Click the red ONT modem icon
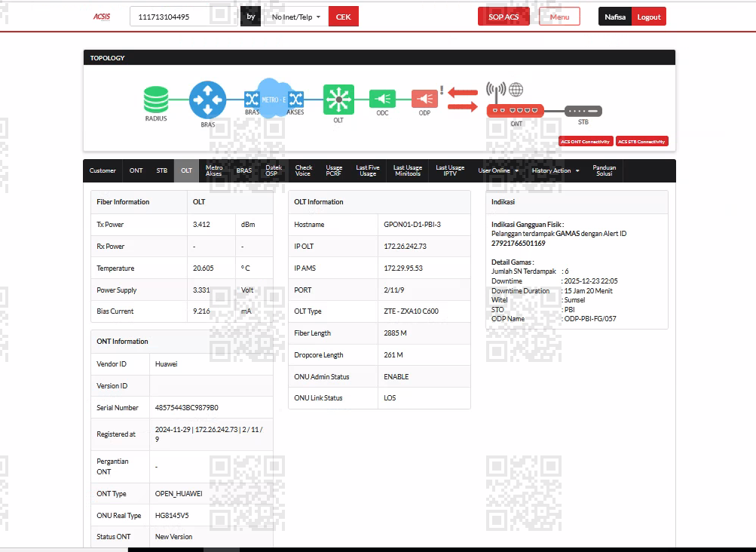 pyautogui.click(x=516, y=111)
